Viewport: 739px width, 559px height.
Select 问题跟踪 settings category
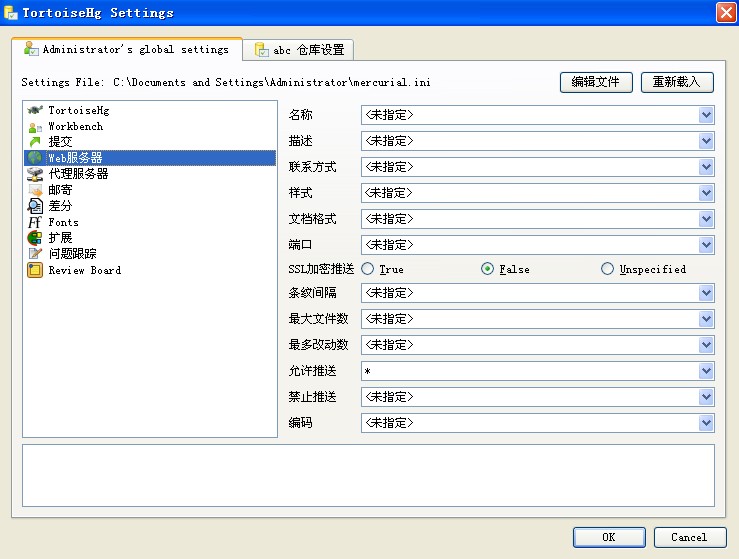point(150,254)
